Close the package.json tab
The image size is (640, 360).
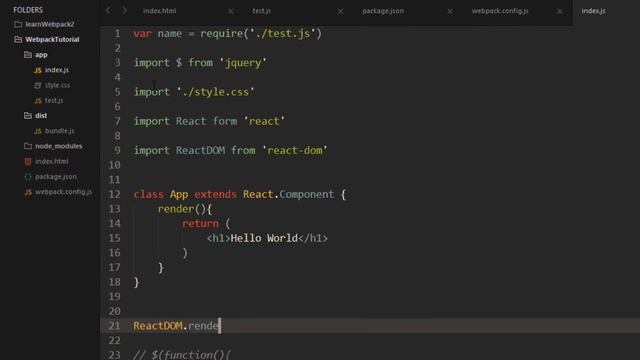(x=450, y=11)
